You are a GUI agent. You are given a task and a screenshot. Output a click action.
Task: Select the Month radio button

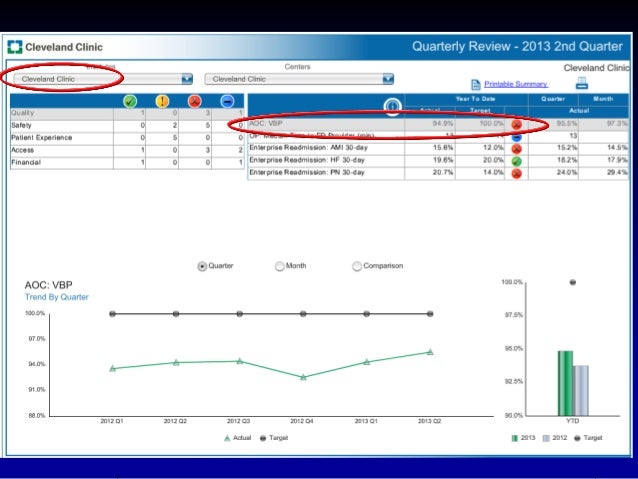(x=280, y=266)
